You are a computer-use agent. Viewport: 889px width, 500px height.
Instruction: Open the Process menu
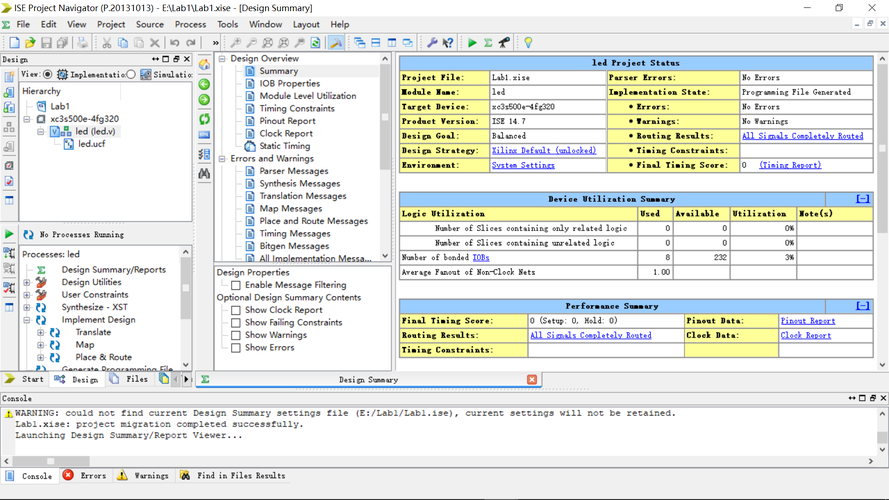190,24
